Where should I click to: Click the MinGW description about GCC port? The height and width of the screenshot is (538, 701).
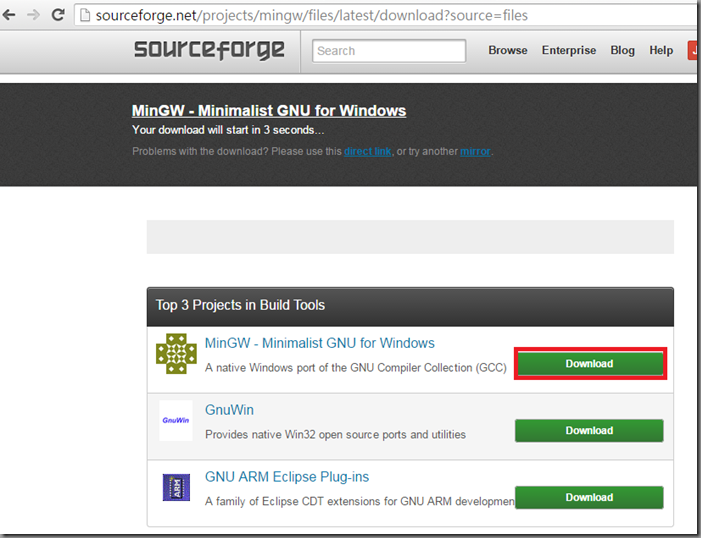pyautogui.click(x=355, y=368)
